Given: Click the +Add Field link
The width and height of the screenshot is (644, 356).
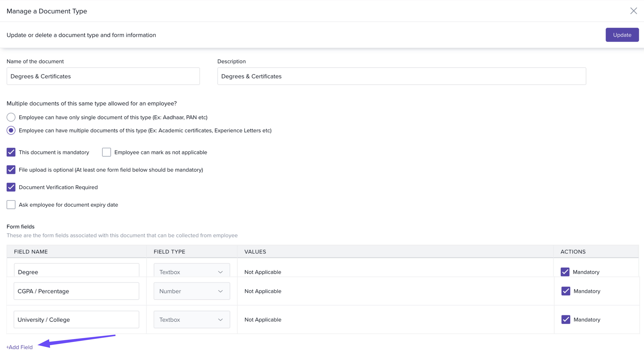Looking at the screenshot, I should coord(20,347).
